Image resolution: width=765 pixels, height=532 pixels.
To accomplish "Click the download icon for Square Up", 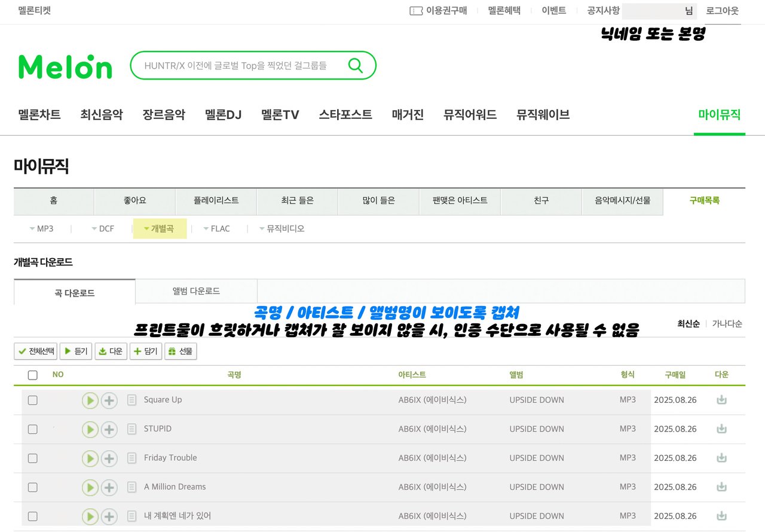I will coord(721,400).
